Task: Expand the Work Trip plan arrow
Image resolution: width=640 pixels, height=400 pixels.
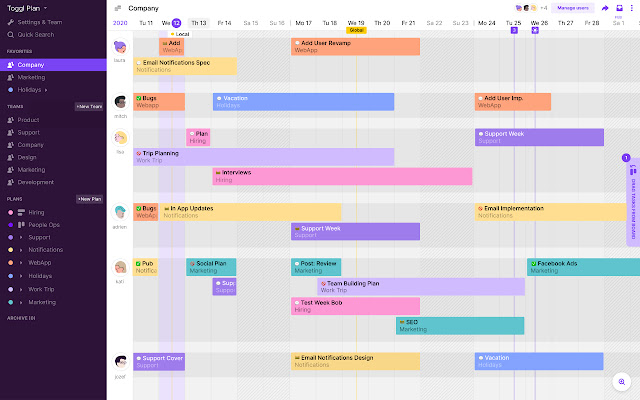Action: [21, 289]
